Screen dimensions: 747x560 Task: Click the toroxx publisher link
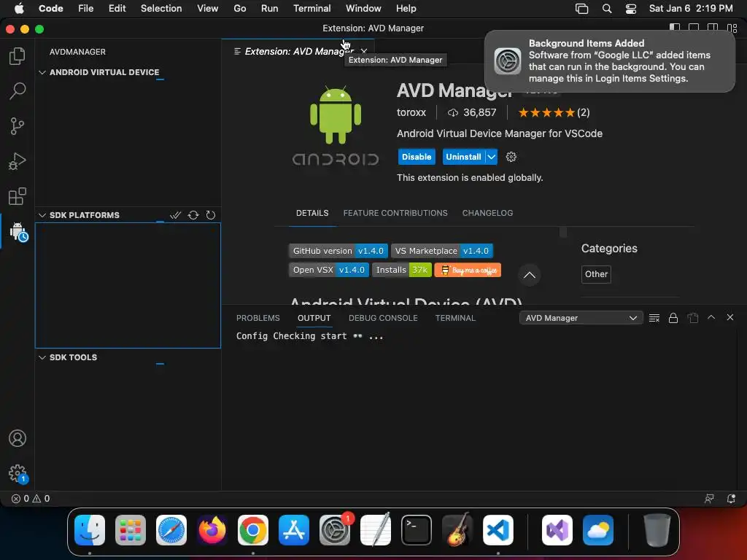click(411, 112)
